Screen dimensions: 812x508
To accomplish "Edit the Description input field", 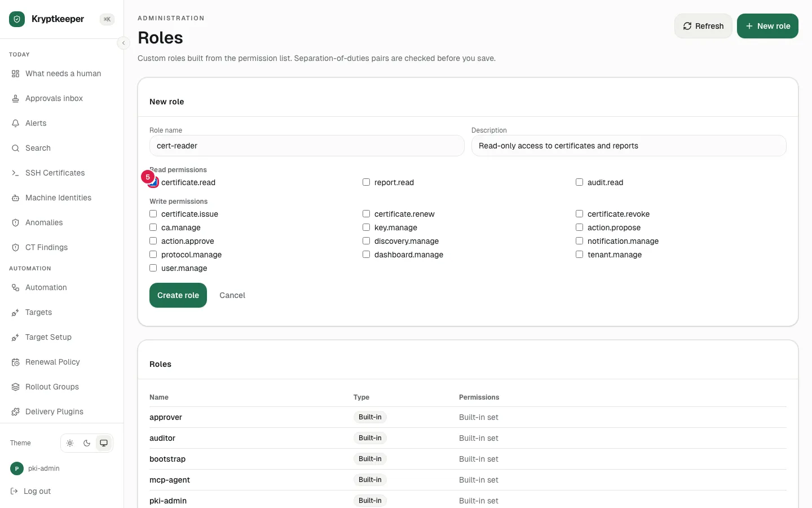I will coord(629,146).
